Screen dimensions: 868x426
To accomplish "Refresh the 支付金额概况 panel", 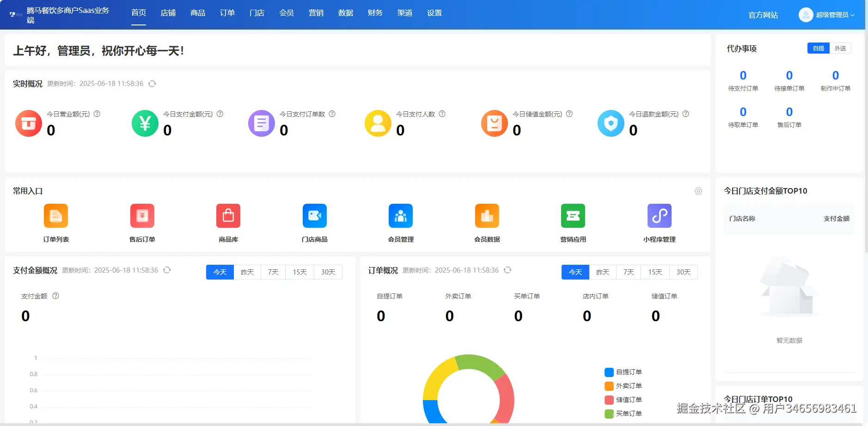I will tap(167, 270).
